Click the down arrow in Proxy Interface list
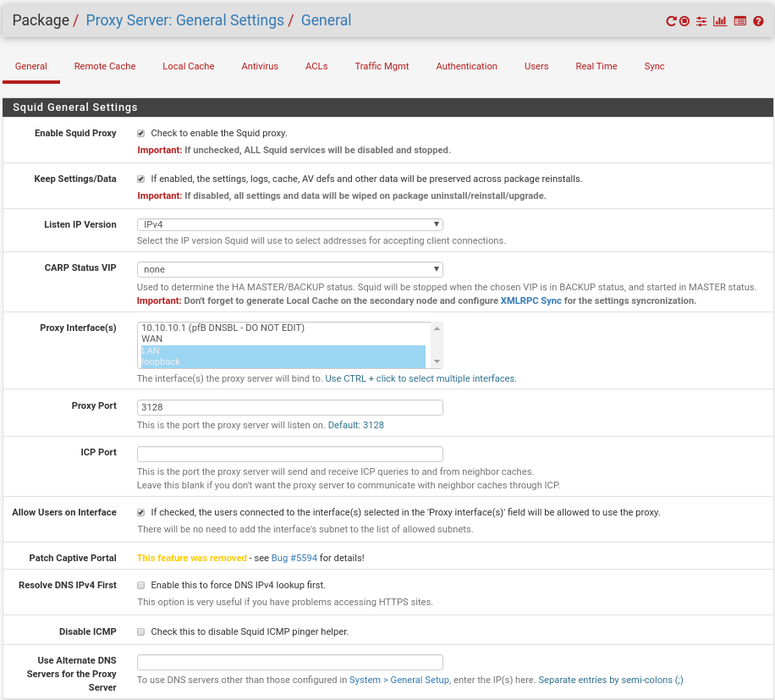Image resolution: width=775 pixels, height=700 pixels. (x=437, y=361)
